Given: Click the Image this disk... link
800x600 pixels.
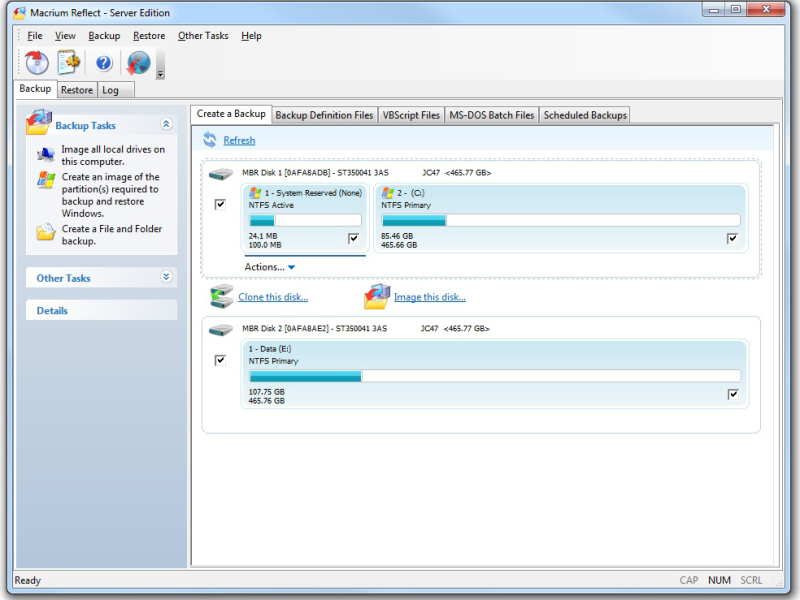Looking at the screenshot, I should (x=430, y=297).
